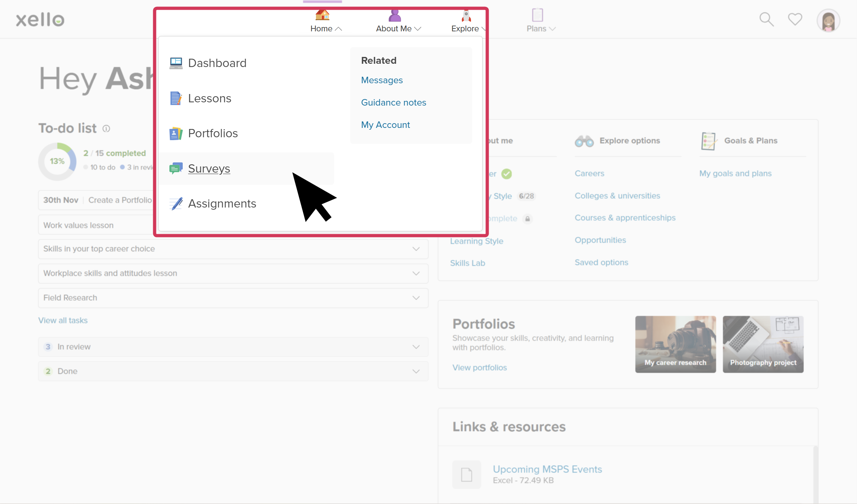Open the My career research portfolio thumbnail

click(x=676, y=344)
